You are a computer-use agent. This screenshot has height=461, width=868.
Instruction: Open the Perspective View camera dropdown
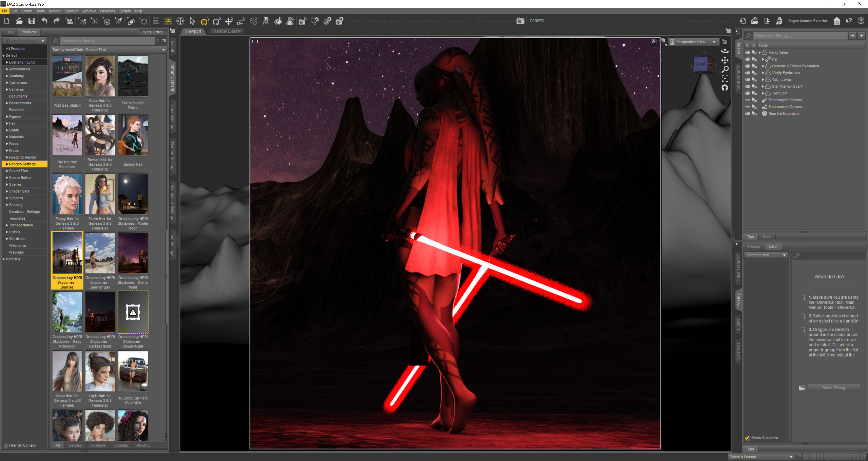694,42
